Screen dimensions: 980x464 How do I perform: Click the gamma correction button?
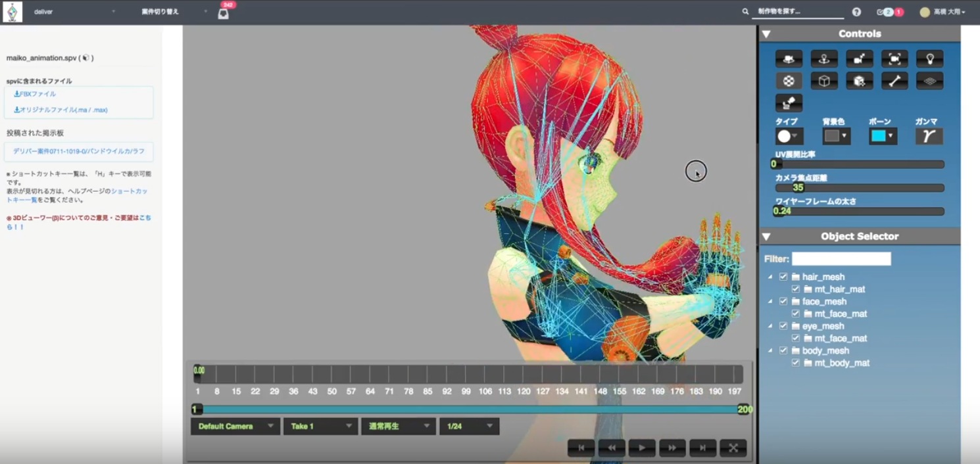tap(929, 136)
